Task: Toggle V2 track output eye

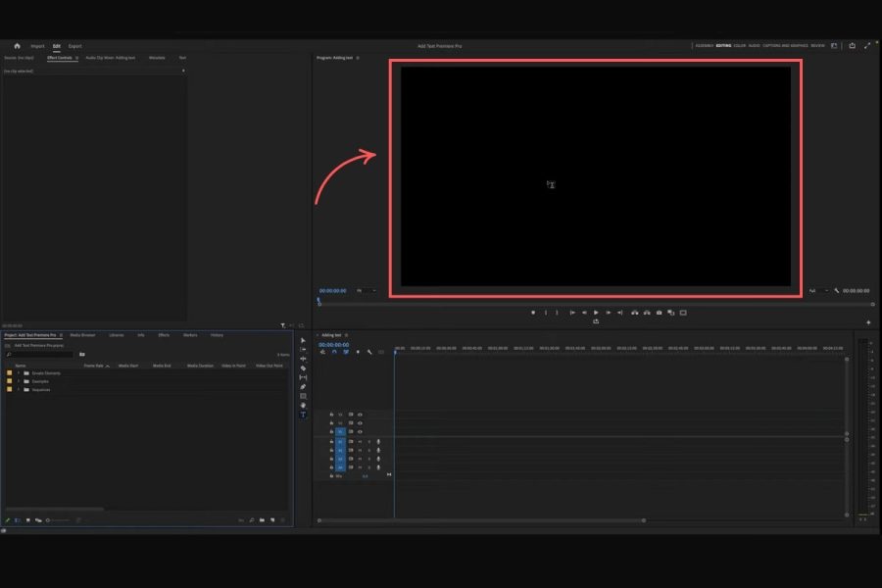Action: 360,423
